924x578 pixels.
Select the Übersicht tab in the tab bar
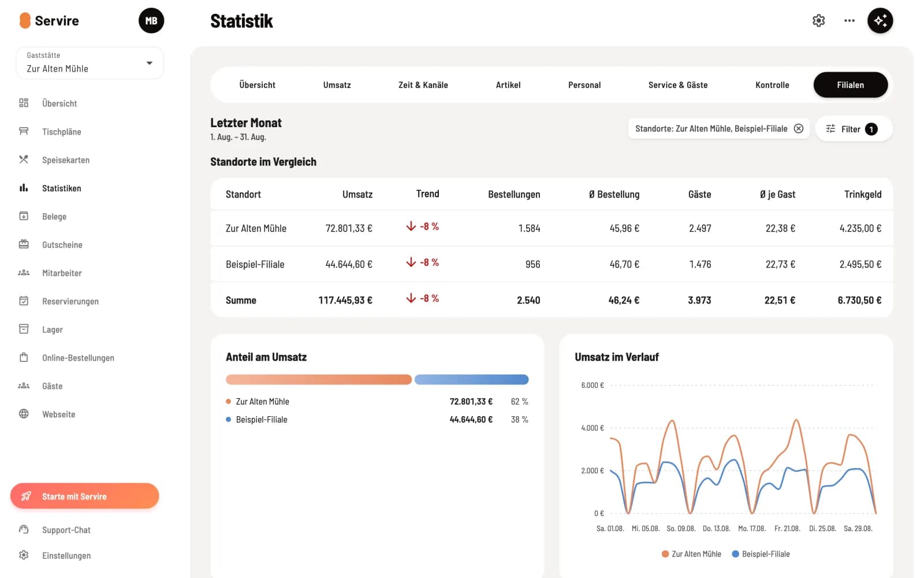[x=257, y=85]
